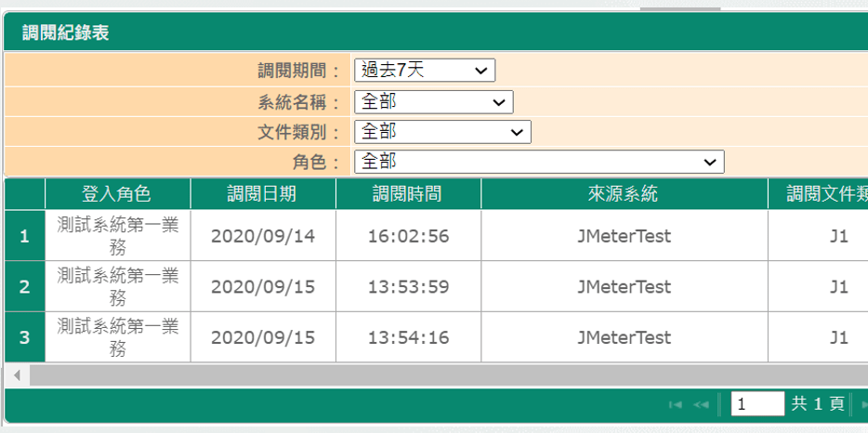Viewport: 868px width, 433px height.
Task: Expand the 系統名稱 dropdown
Action: click(x=433, y=101)
